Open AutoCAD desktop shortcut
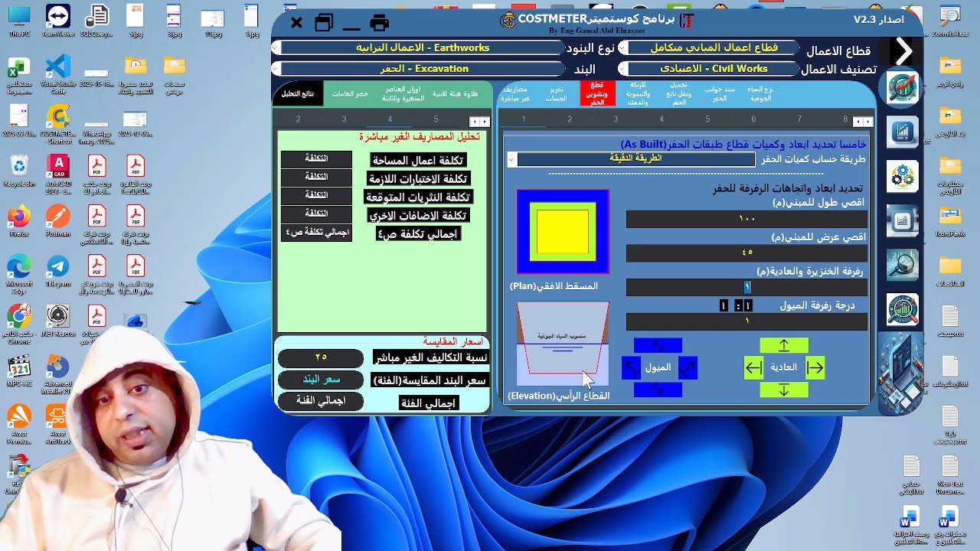980x551 pixels. click(58, 174)
